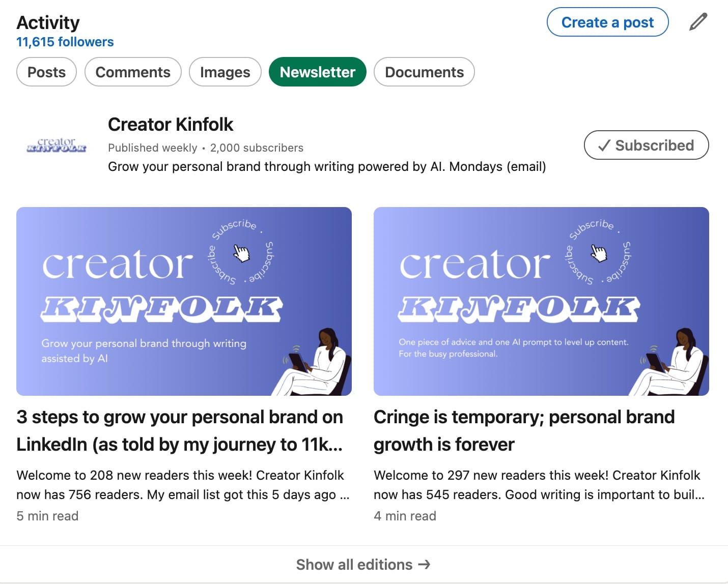Click the arrow next to Show all editions
This screenshot has height=584, width=728.
(424, 565)
